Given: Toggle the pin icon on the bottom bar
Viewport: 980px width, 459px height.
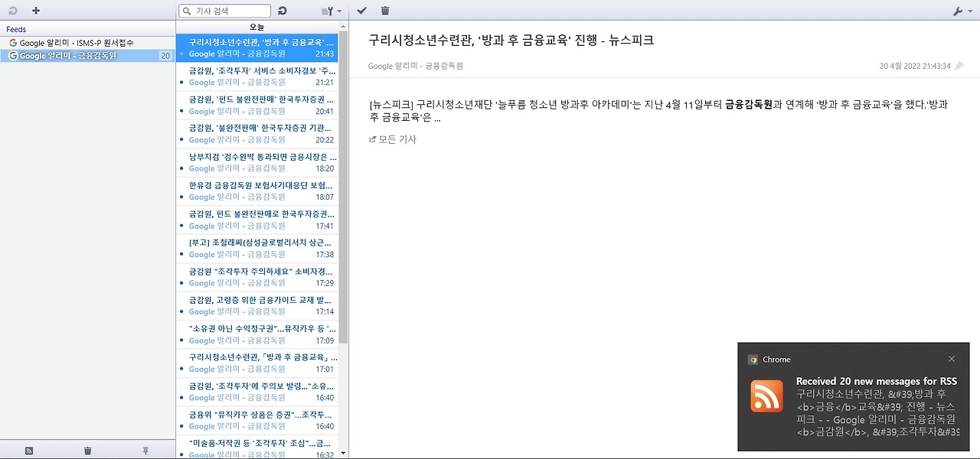Looking at the screenshot, I should click(x=145, y=451).
